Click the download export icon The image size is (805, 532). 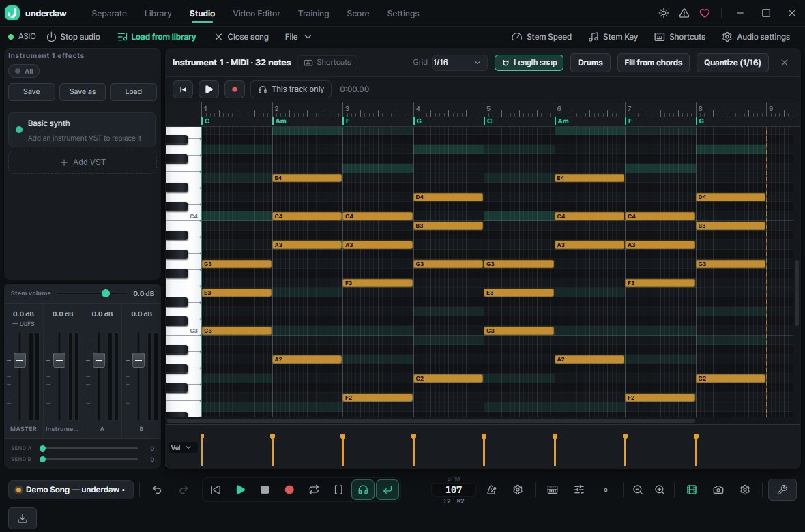[23, 518]
